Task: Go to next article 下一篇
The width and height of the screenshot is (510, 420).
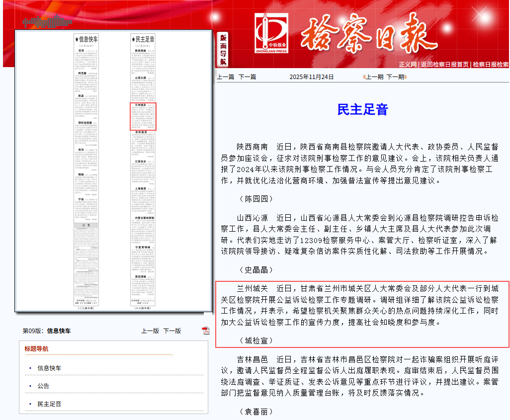Action: (x=247, y=77)
